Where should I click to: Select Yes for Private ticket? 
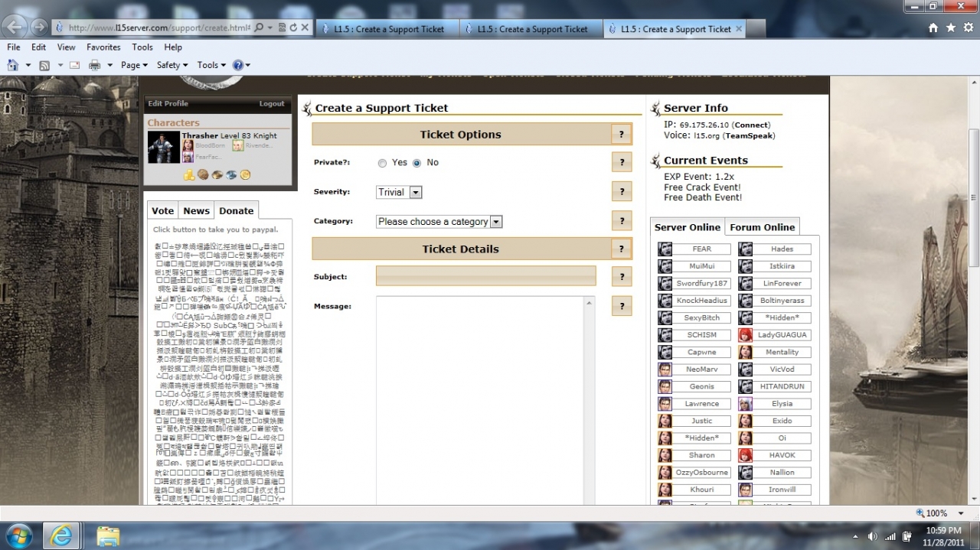pos(383,163)
